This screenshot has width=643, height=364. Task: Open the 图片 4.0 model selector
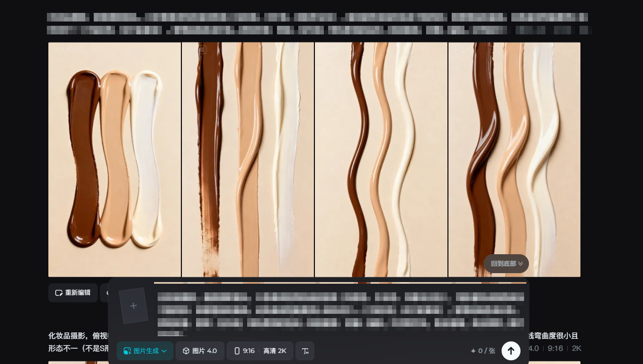coord(200,351)
